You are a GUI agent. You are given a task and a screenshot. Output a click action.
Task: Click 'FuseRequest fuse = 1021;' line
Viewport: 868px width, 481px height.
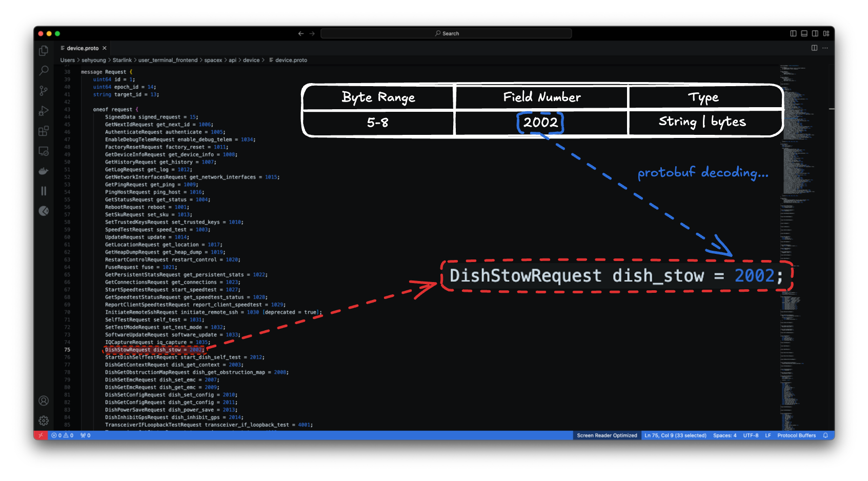tap(141, 267)
